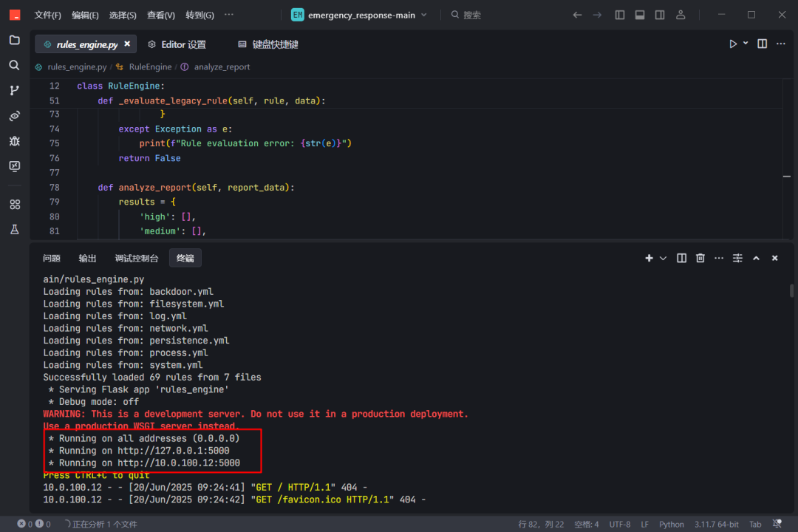Screen dimensions: 798x532
Task: Open emergency_response-main project dropdown
Action: click(359, 16)
